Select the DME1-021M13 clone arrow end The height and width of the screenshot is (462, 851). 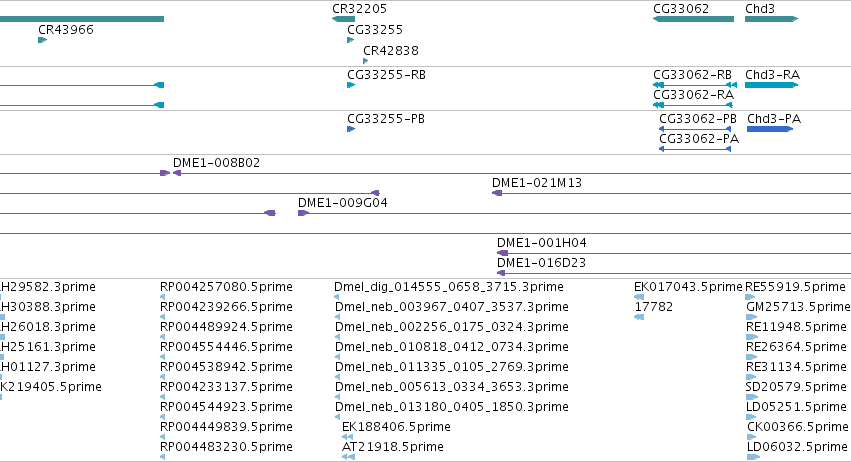pos(497,193)
